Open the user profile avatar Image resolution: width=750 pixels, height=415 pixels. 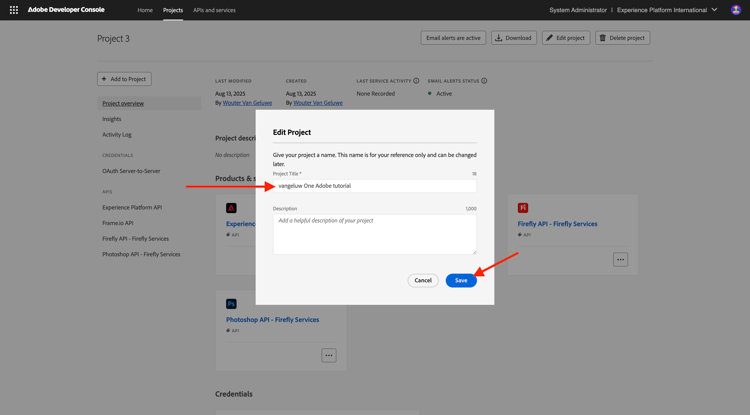click(736, 10)
